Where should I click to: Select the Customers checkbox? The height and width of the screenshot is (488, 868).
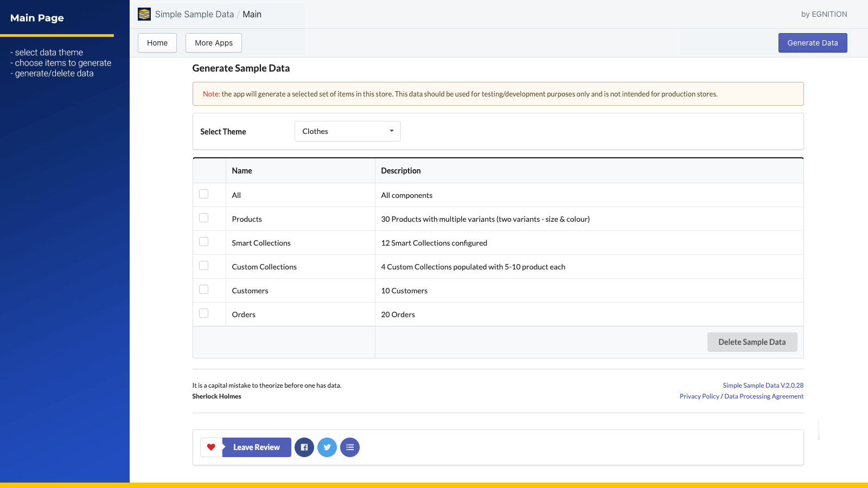tap(203, 289)
